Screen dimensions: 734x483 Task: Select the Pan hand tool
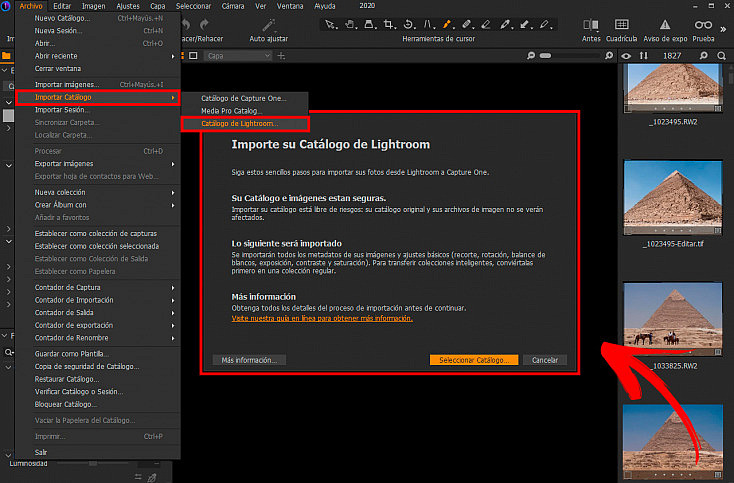pyautogui.click(x=350, y=24)
